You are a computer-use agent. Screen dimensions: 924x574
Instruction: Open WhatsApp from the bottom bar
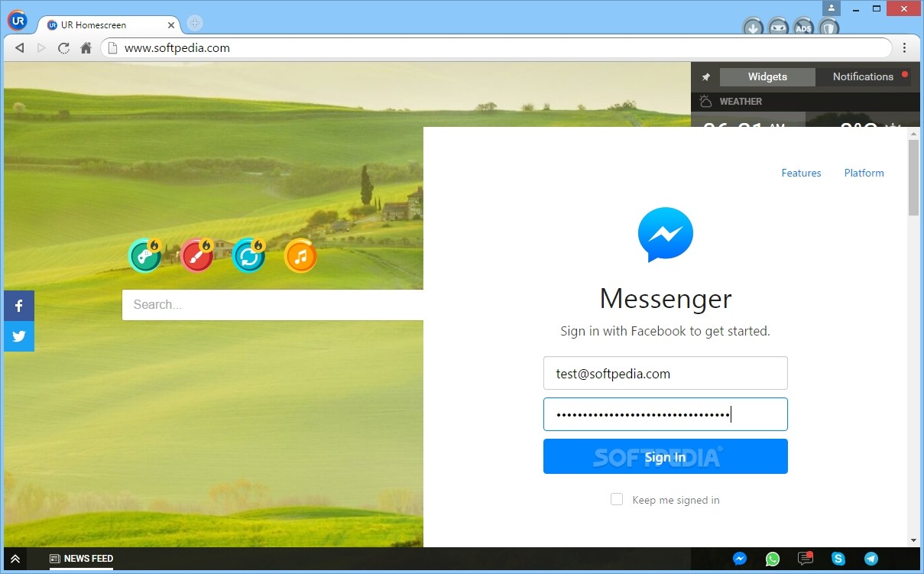pos(773,559)
